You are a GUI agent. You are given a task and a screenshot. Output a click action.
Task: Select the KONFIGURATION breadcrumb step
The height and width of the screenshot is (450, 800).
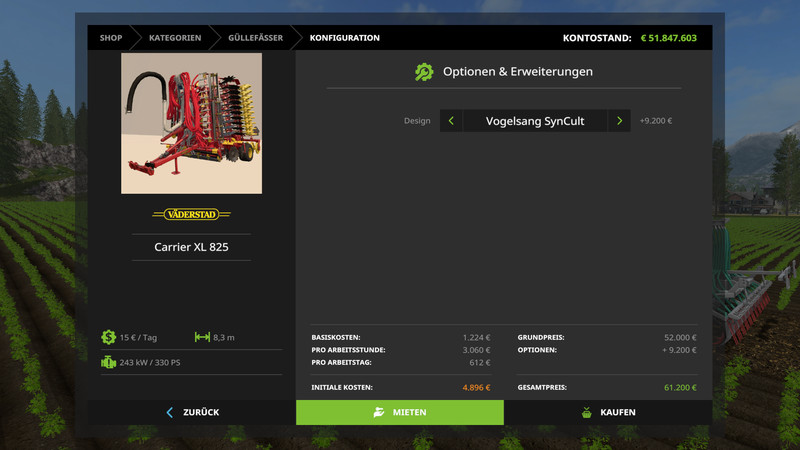[x=344, y=38]
